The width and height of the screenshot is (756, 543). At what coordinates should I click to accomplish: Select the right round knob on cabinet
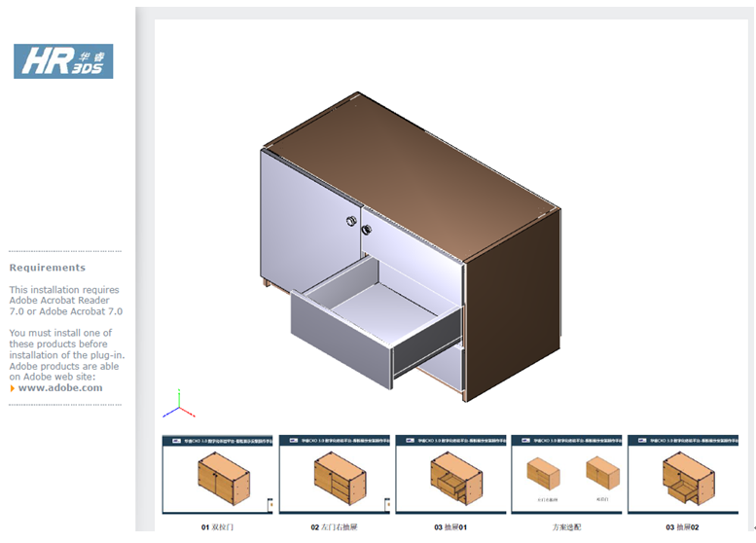tap(367, 230)
